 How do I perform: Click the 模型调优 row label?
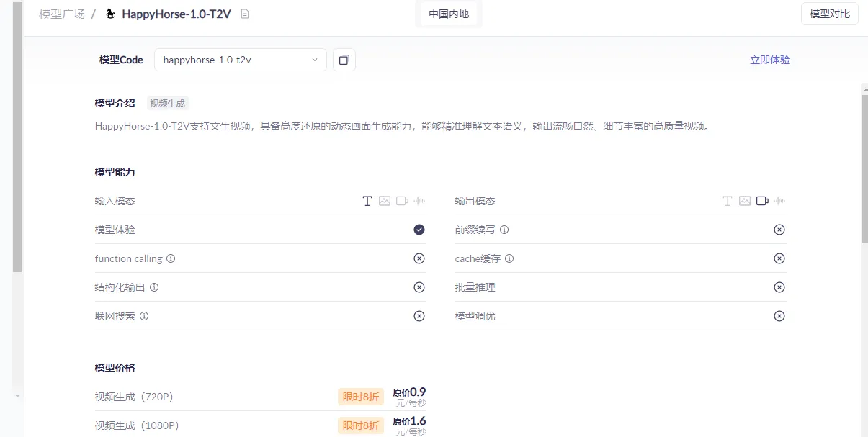click(x=475, y=316)
